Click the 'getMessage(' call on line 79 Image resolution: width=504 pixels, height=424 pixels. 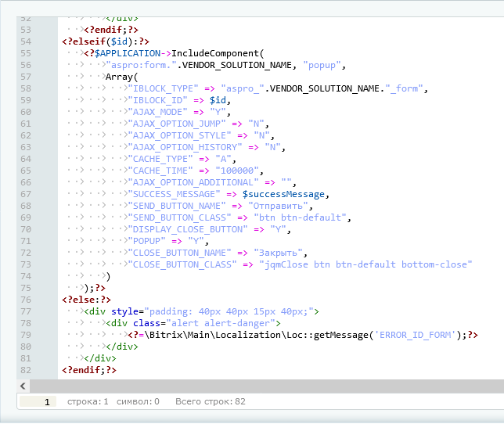point(344,335)
